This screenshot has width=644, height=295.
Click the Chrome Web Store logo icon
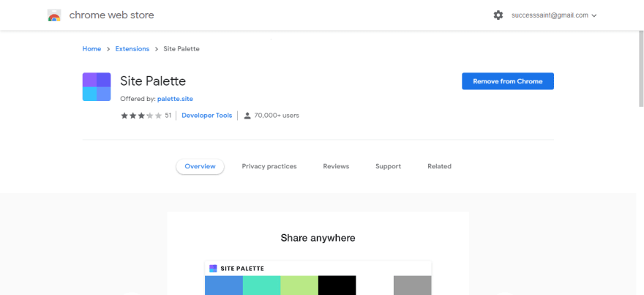tap(54, 15)
